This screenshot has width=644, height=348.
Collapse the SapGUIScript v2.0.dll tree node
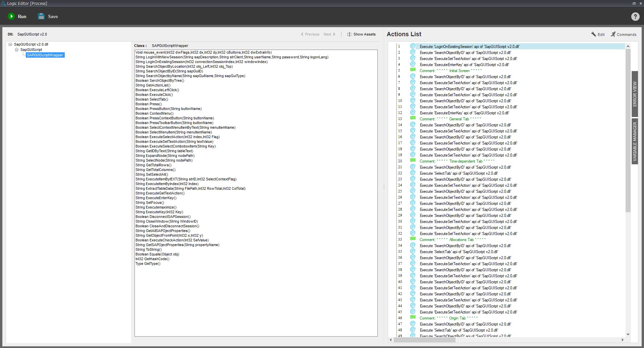click(10, 44)
